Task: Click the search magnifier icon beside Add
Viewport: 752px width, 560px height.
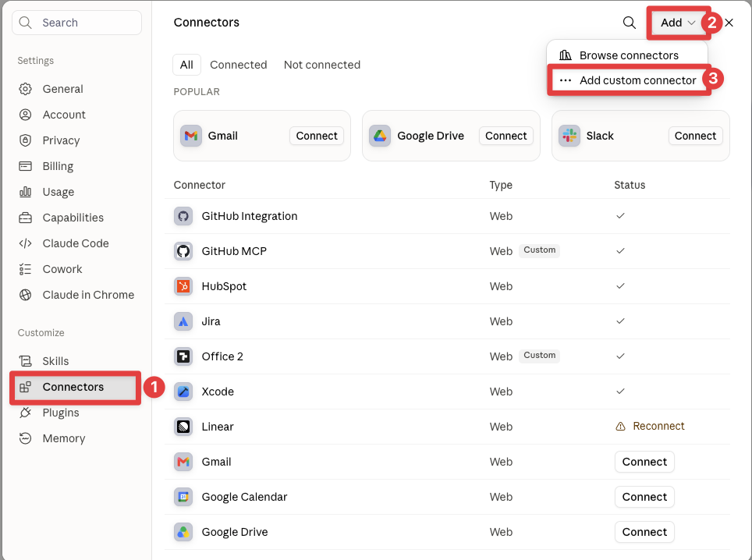Action: click(629, 23)
